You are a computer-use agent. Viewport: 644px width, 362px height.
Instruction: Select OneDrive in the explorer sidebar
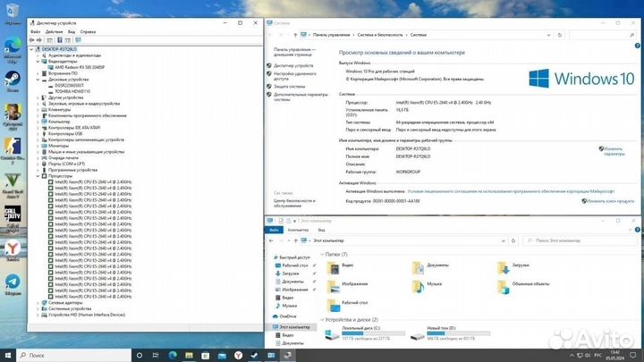click(287, 316)
